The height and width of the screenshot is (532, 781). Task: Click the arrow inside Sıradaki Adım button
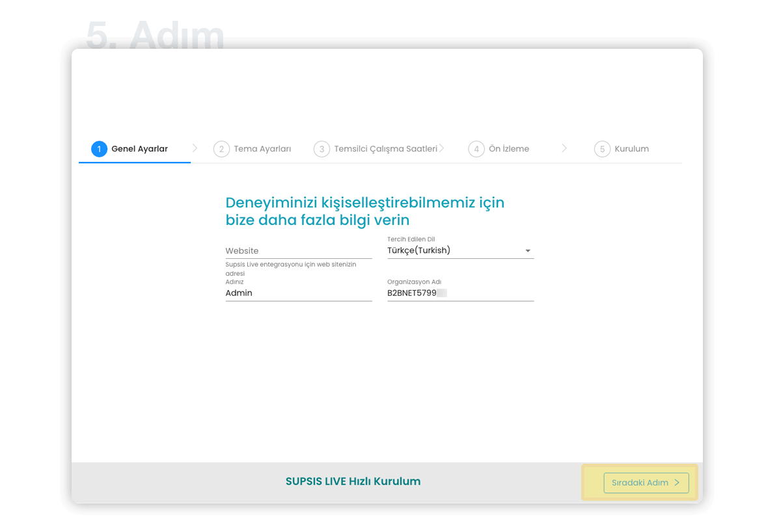[x=677, y=483]
